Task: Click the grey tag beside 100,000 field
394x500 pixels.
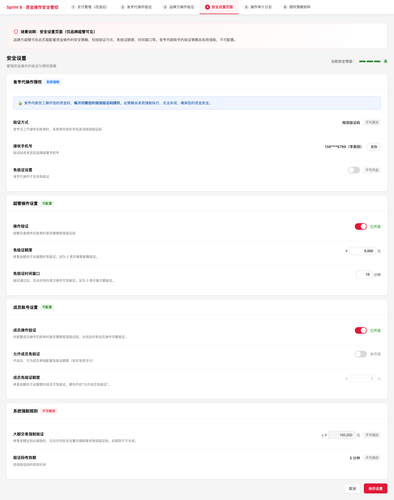Action: pos(372,435)
